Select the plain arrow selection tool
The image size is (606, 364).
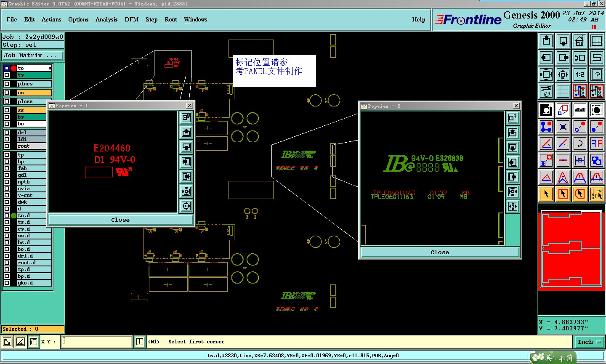546,194
